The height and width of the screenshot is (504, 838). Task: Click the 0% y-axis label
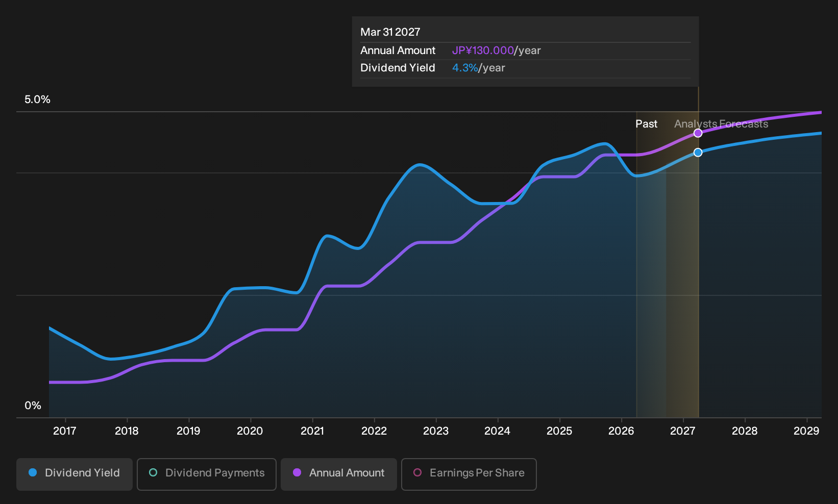tap(33, 406)
